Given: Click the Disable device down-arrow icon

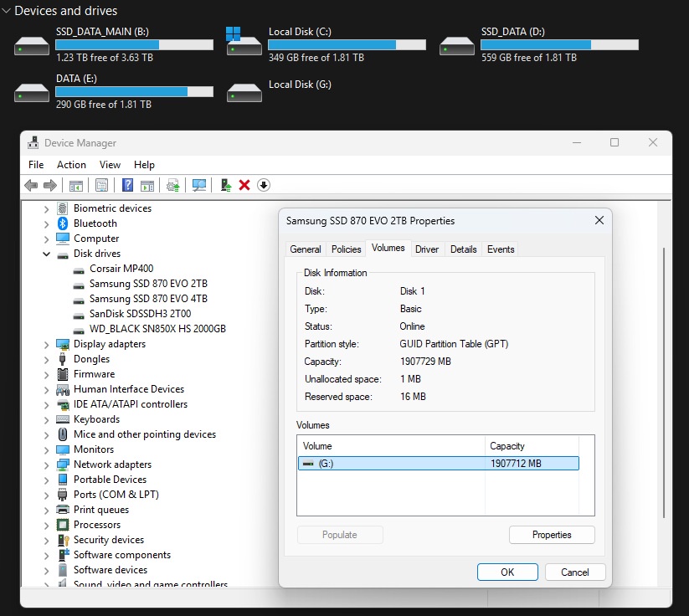Looking at the screenshot, I should (264, 185).
